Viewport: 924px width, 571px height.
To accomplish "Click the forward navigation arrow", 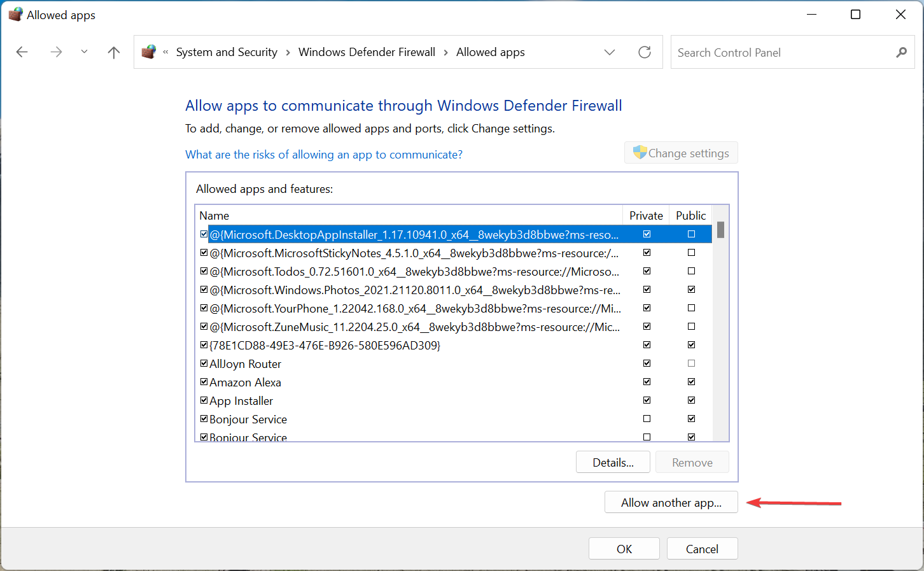I will pyautogui.click(x=56, y=52).
